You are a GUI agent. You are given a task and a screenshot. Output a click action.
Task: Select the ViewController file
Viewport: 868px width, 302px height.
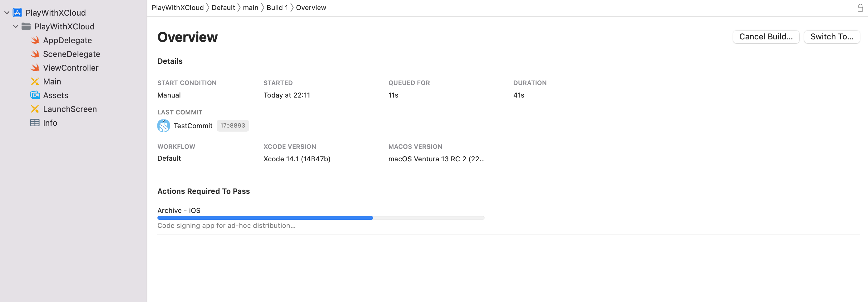71,68
